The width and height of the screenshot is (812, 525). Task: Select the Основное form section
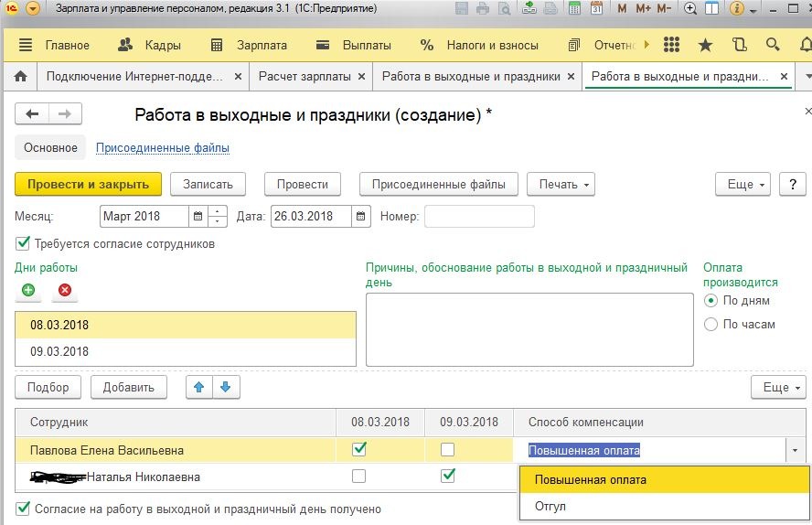[51, 147]
